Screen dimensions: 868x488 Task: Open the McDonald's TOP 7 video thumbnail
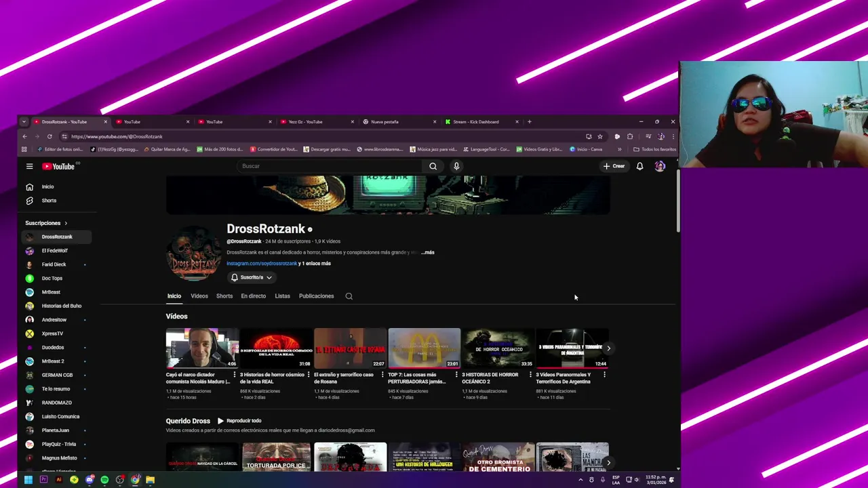[x=424, y=348]
